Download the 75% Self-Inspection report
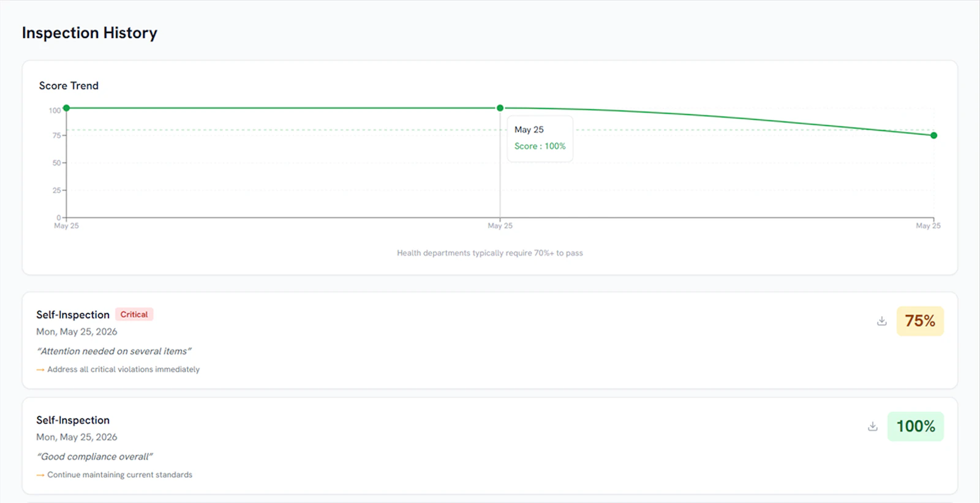Viewport: 980px width, 503px height. (881, 321)
